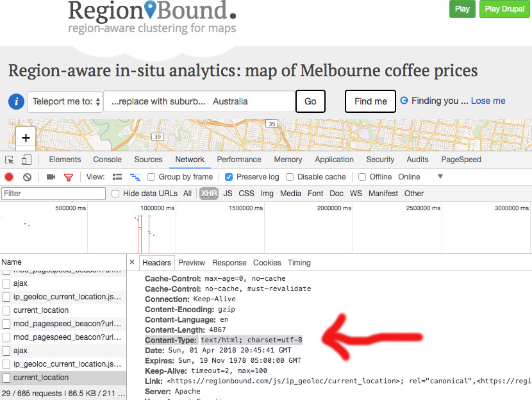Select the highlighted current_location request row
The width and height of the screenshot is (532, 400).
[x=63, y=378]
